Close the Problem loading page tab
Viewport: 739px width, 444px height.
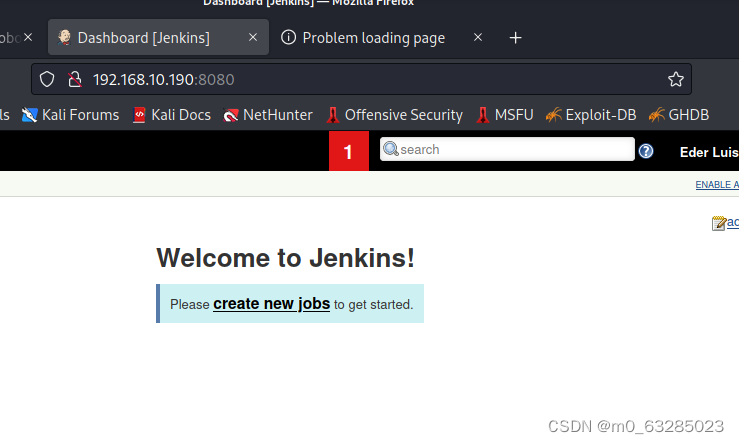tap(478, 37)
